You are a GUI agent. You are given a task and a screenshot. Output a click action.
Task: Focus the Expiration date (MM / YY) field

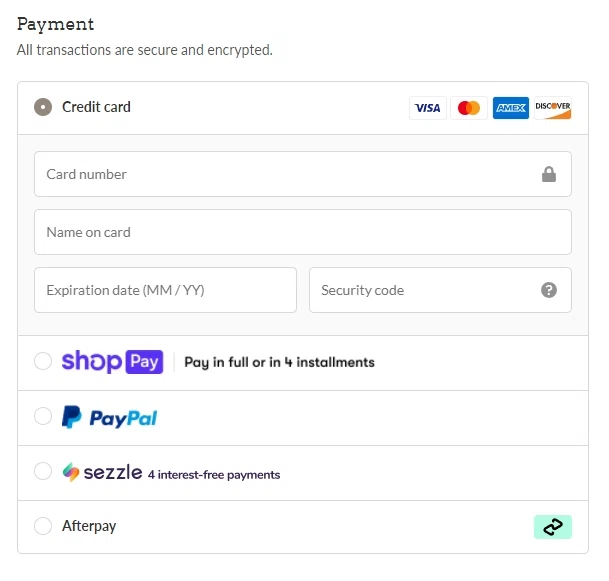[165, 290]
